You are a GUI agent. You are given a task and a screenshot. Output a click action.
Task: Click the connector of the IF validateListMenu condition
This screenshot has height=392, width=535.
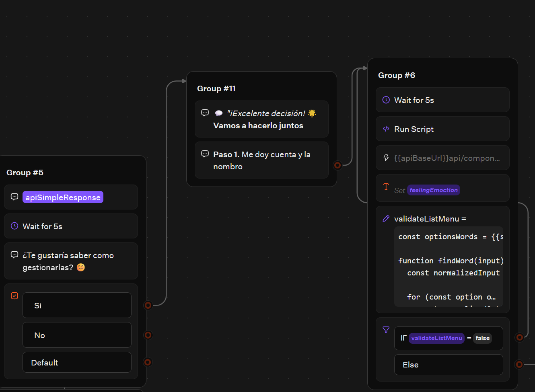[x=520, y=337]
